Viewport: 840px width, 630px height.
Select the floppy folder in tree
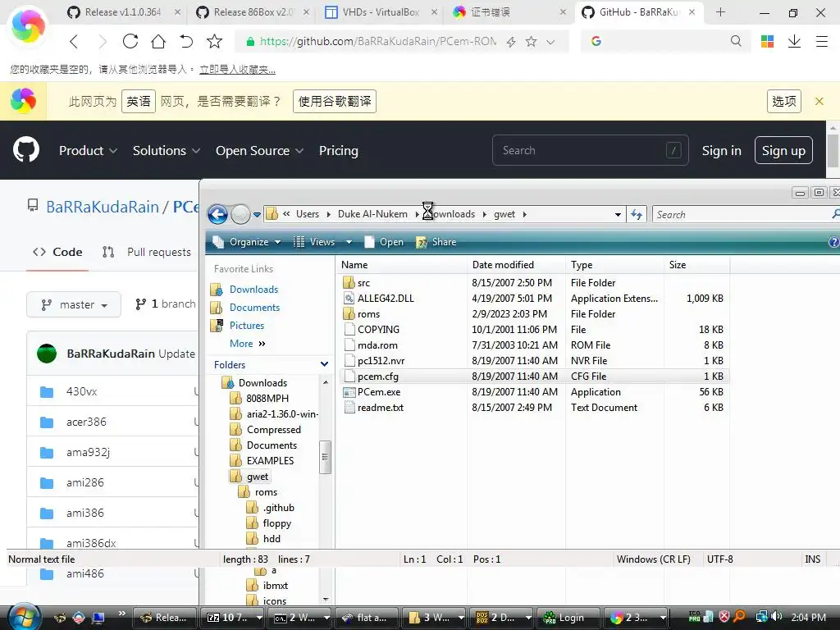pos(277,523)
